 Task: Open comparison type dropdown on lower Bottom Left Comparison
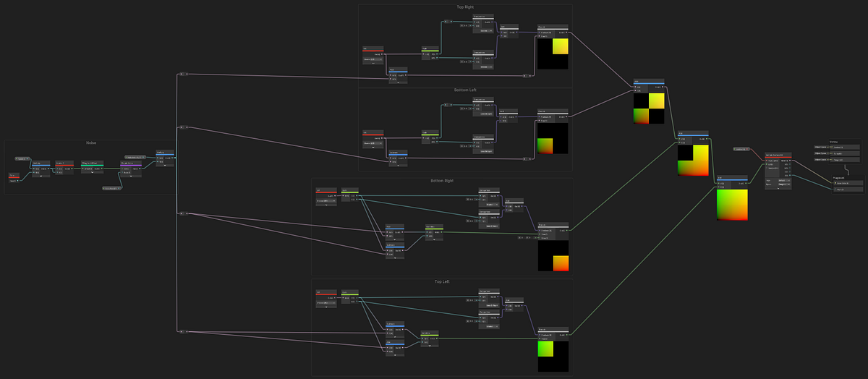[487, 151]
